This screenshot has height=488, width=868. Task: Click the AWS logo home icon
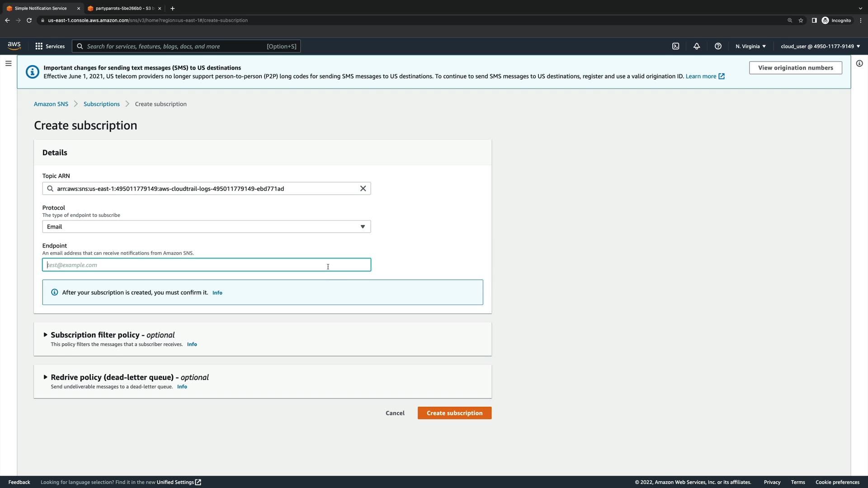coord(14,46)
